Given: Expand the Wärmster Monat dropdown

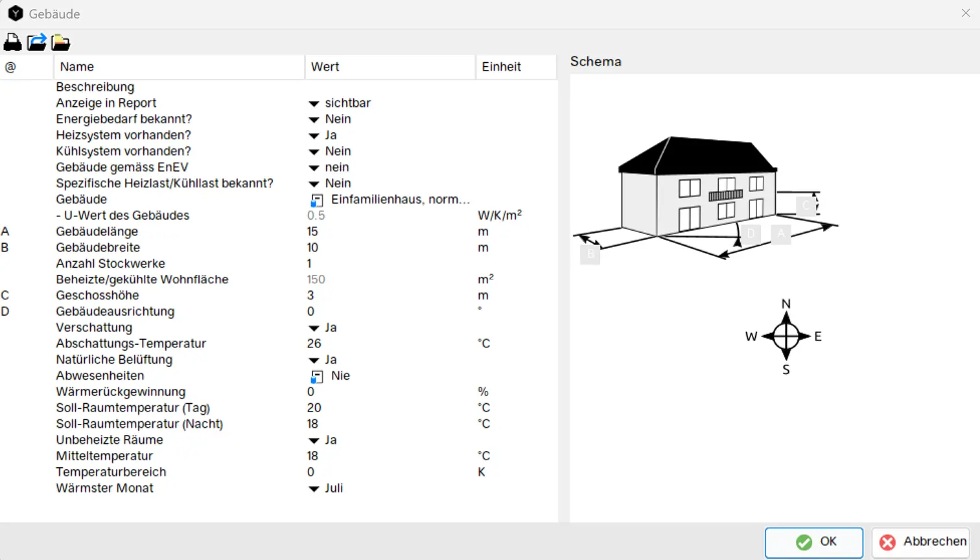Looking at the screenshot, I should 314,489.
